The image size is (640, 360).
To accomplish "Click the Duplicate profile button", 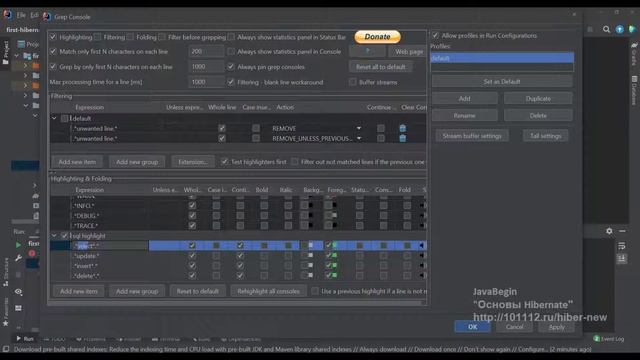I will tap(538, 98).
